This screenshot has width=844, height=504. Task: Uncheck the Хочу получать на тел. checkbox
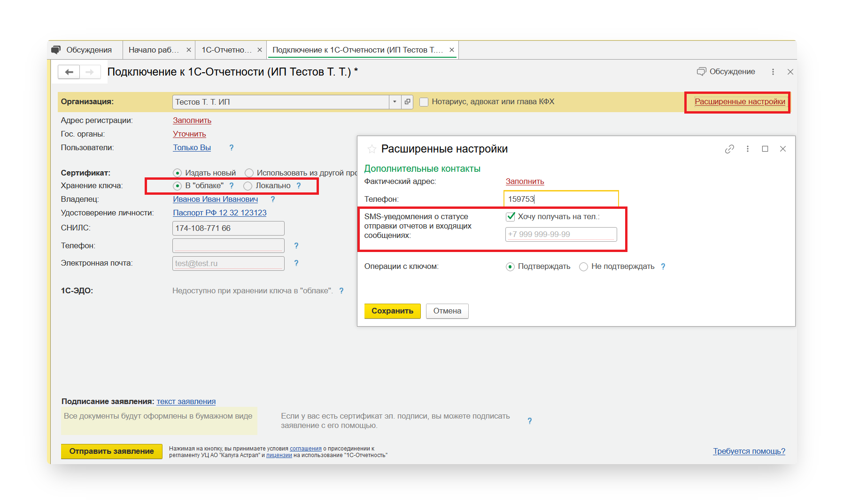tap(511, 216)
